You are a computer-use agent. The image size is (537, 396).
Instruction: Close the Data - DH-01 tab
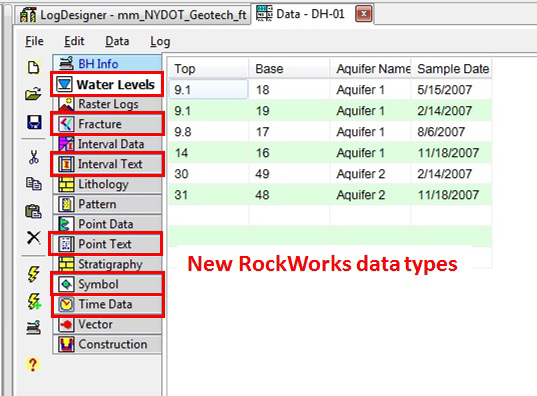pyautogui.click(x=363, y=14)
